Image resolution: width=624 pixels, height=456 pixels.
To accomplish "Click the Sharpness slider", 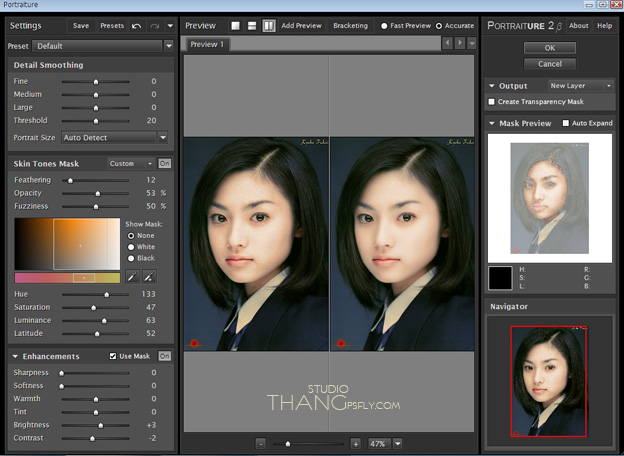I will point(96,373).
